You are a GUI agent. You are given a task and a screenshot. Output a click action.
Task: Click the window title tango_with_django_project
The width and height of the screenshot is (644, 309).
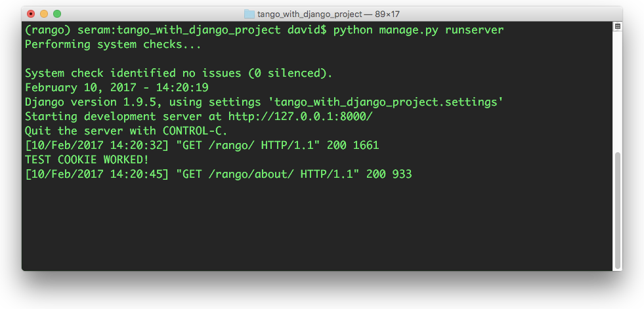(310, 14)
